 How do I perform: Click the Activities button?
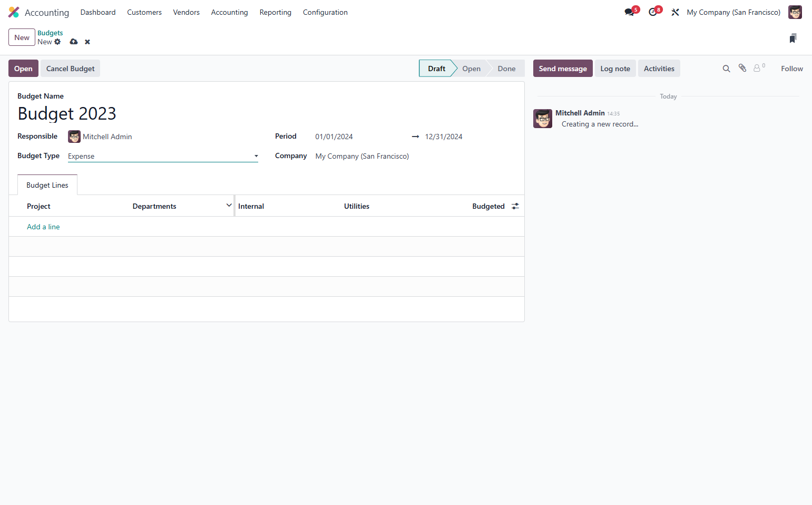pos(659,69)
